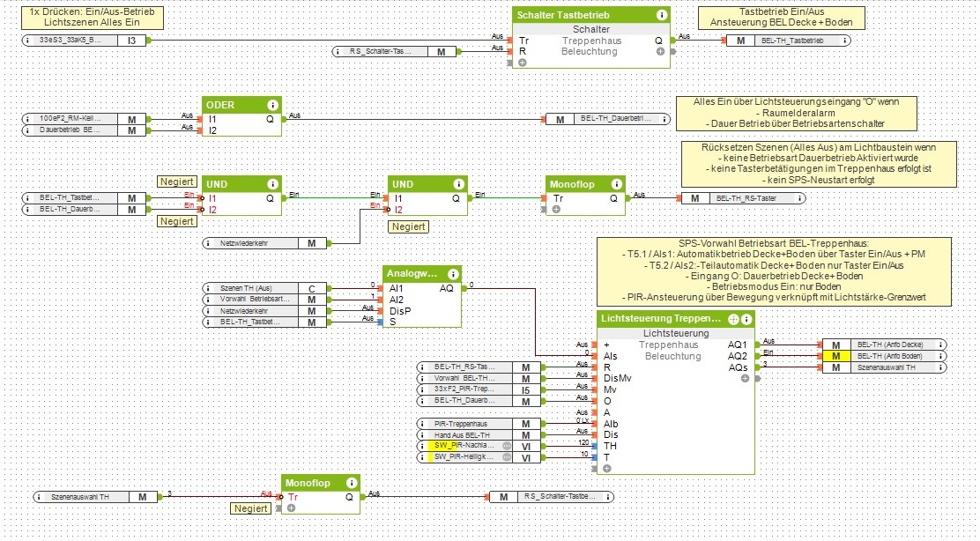Open info icon on Analogwähler block

pyautogui.click(x=453, y=274)
